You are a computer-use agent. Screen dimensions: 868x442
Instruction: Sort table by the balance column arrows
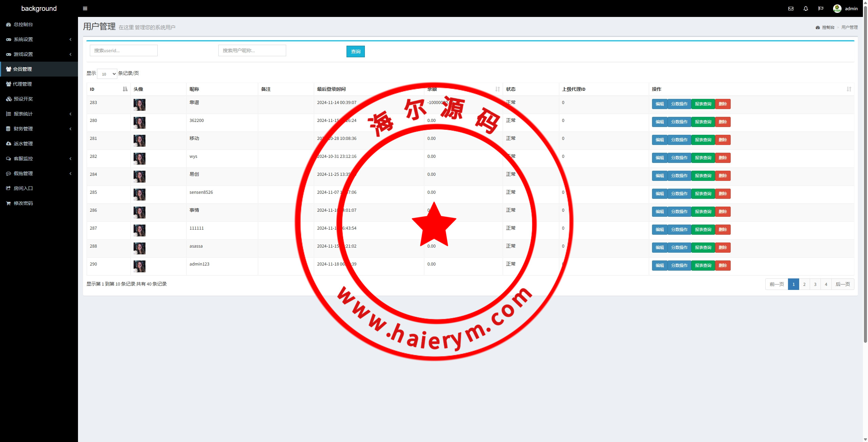[497, 89]
